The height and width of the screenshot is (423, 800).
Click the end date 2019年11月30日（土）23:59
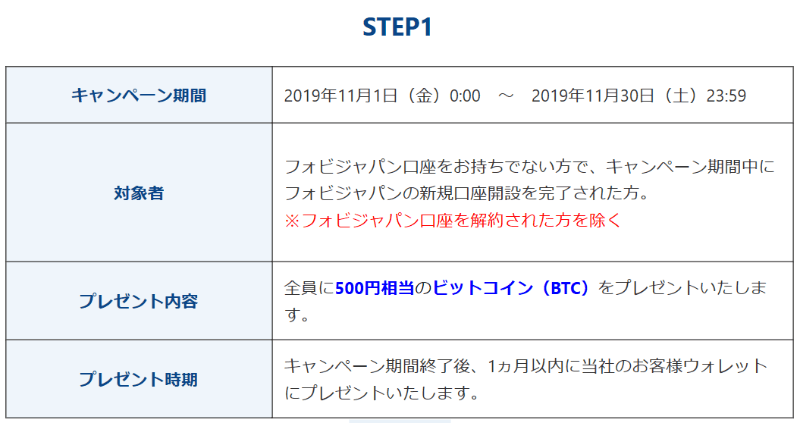pyautogui.click(x=639, y=96)
